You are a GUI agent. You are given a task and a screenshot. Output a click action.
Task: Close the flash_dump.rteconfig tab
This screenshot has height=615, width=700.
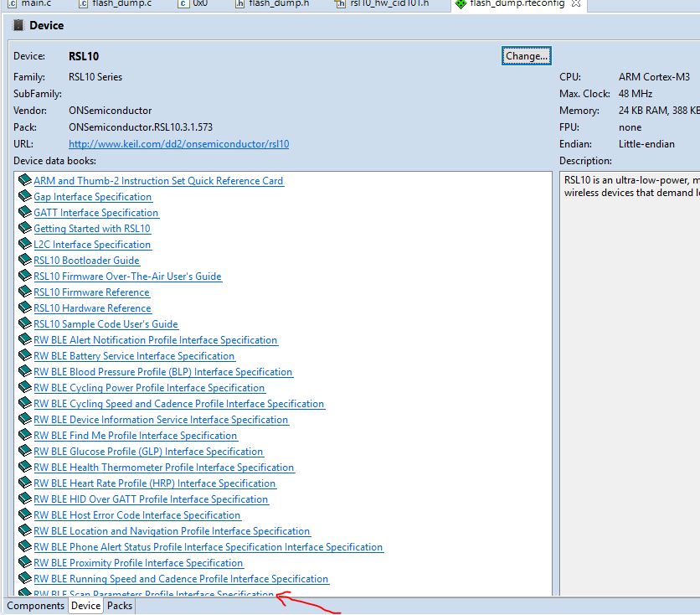(576, 3)
